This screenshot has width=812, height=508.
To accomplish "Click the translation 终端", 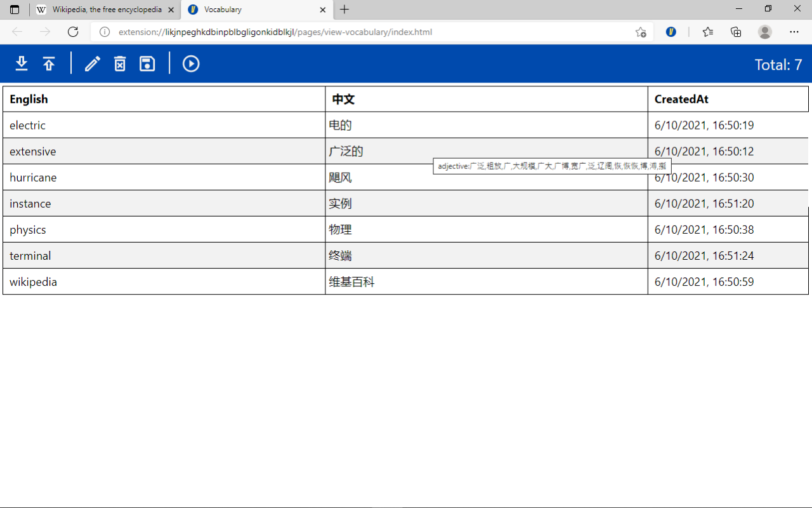I will (x=340, y=255).
